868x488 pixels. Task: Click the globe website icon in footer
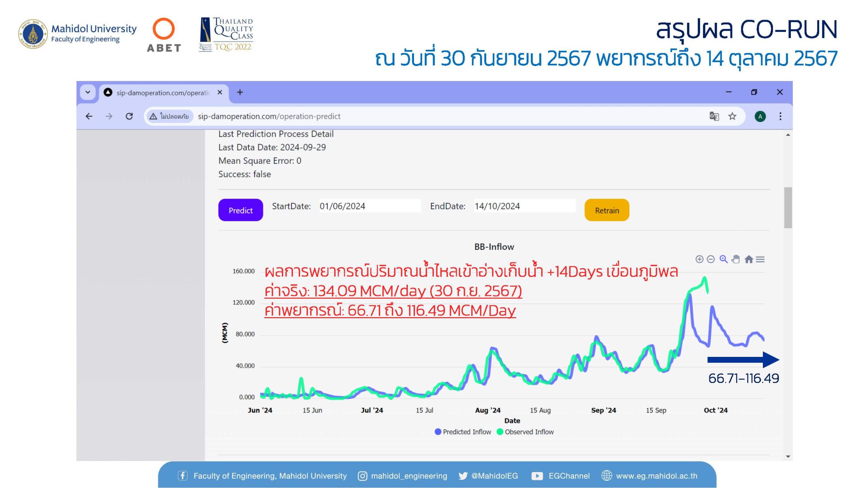607,476
